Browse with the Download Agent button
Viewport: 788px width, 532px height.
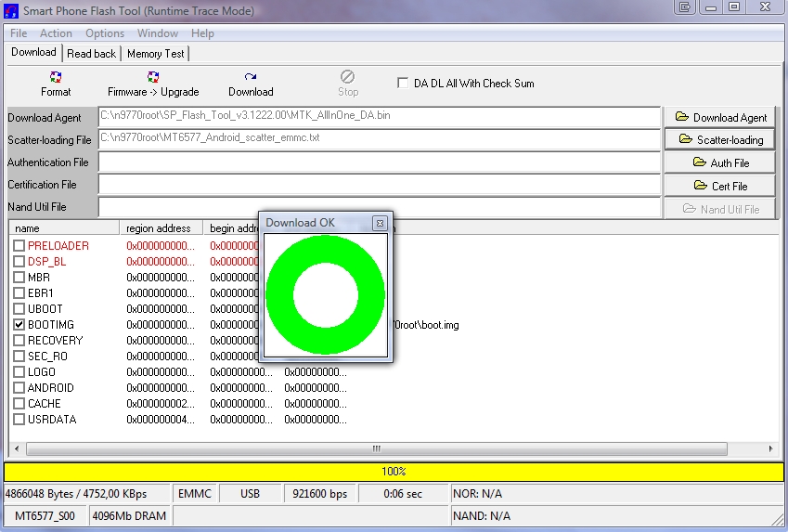720,117
